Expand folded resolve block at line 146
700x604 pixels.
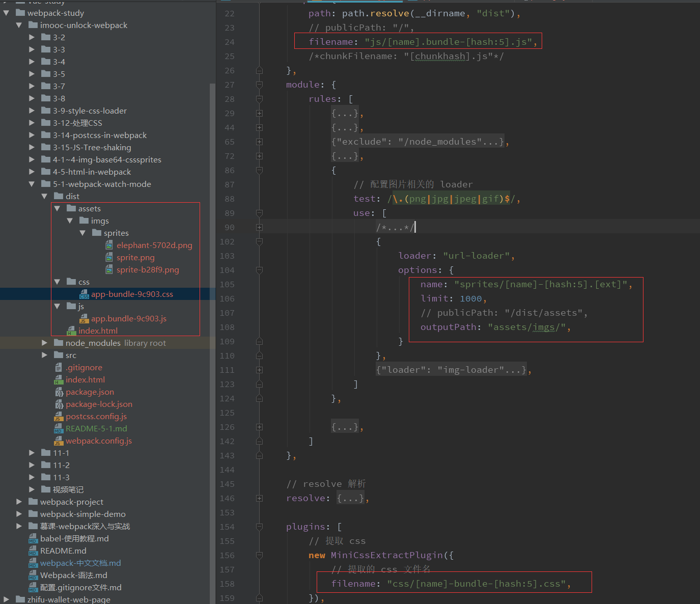[259, 498]
